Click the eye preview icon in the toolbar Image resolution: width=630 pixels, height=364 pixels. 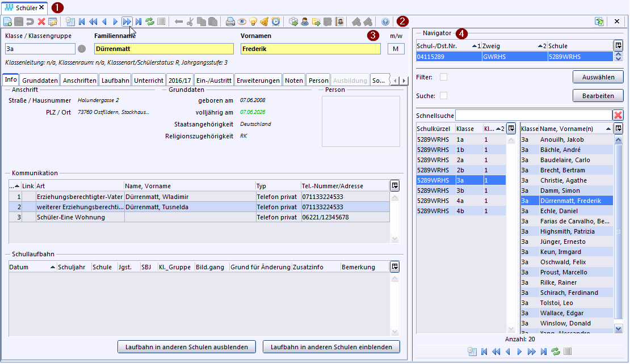pos(241,22)
